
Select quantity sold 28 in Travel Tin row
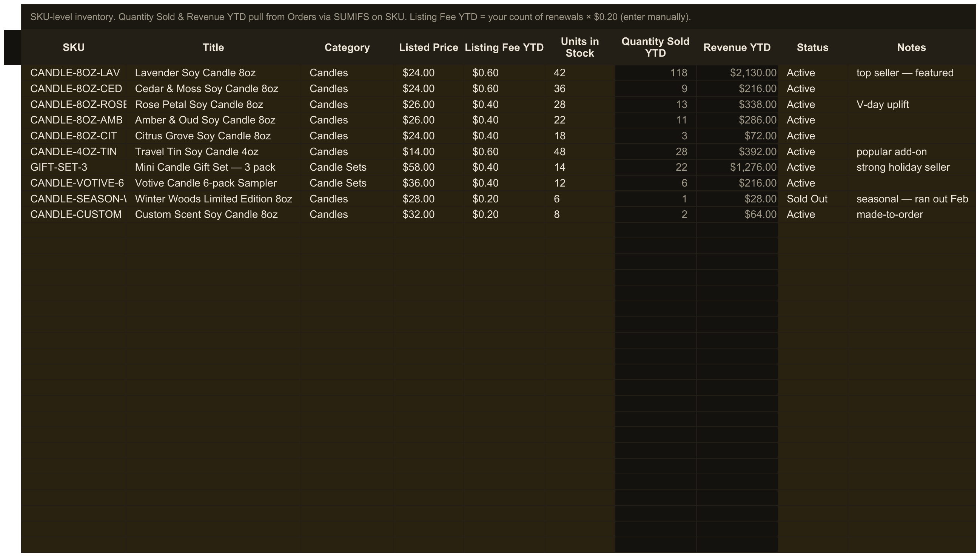pyautogui.click(x=655, y=151)
